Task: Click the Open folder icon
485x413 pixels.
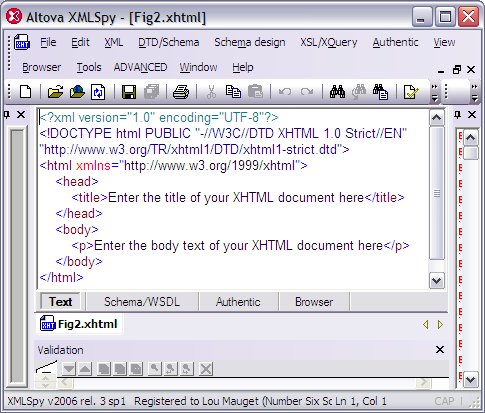Action: [55, 92]
